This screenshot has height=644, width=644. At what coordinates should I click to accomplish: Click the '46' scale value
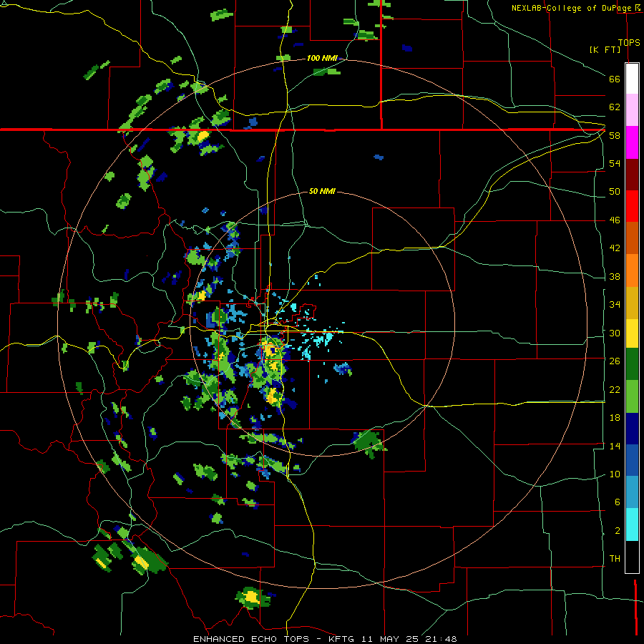click(x=615, y=220)
